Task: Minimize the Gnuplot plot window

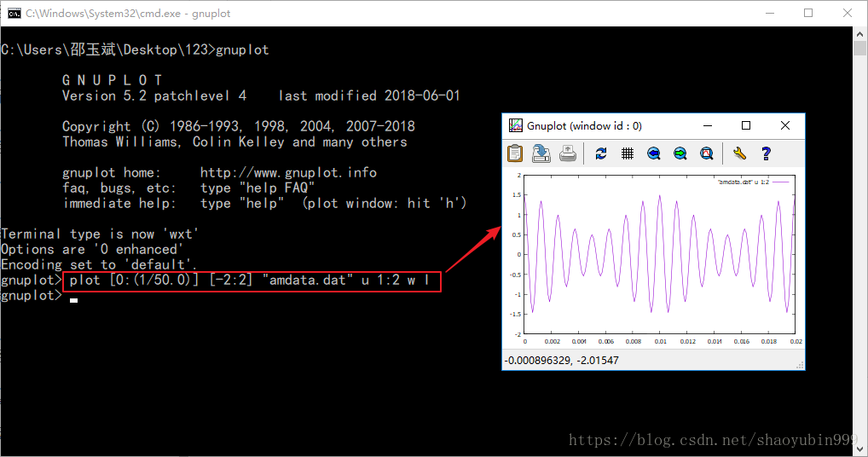Action: tap(708, 125)
